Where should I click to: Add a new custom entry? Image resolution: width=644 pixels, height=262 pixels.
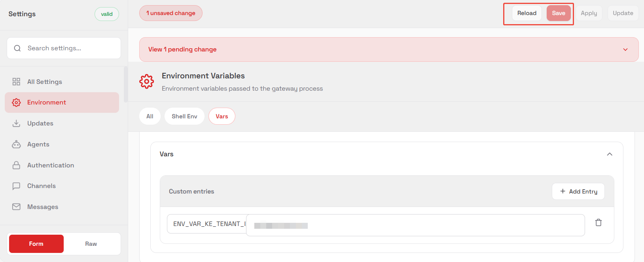pos(578,192)
